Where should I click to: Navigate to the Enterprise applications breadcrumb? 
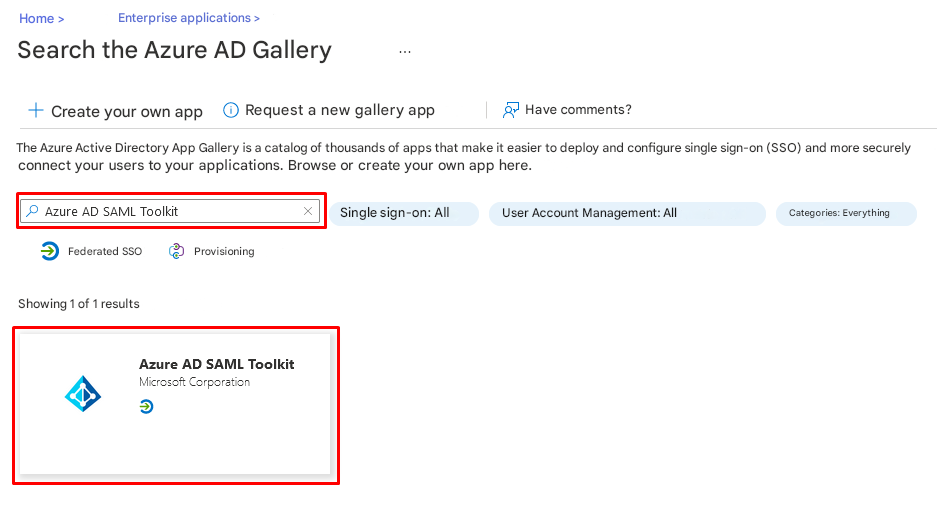tap(184, 18)
